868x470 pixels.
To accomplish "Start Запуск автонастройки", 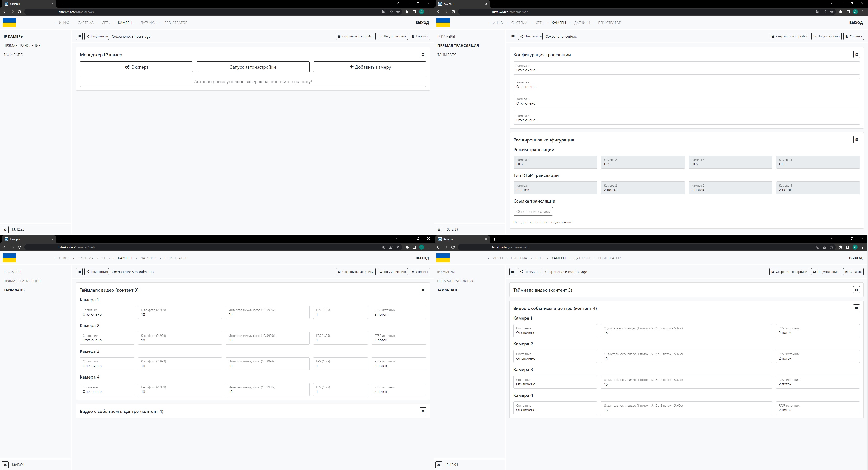I will (x=253, y=67).
